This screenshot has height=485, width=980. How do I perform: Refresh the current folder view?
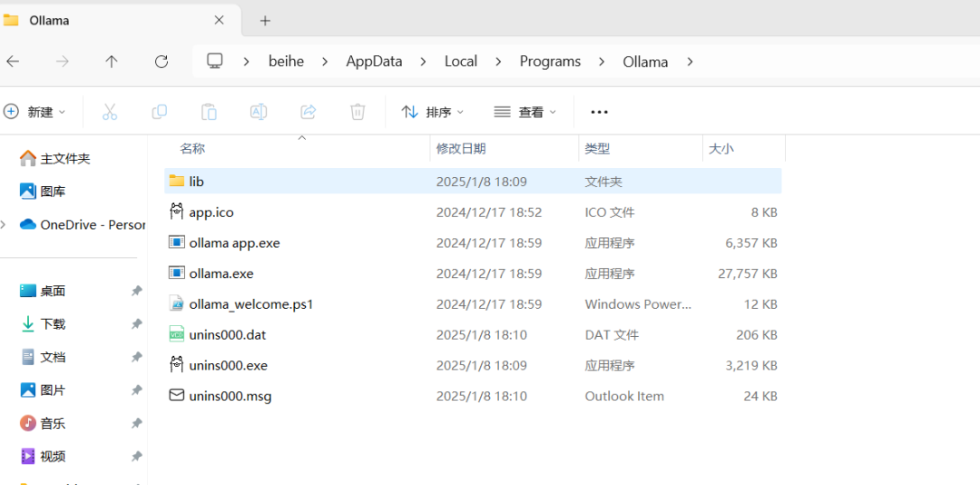pyautogui.click(x=162, y=62)
